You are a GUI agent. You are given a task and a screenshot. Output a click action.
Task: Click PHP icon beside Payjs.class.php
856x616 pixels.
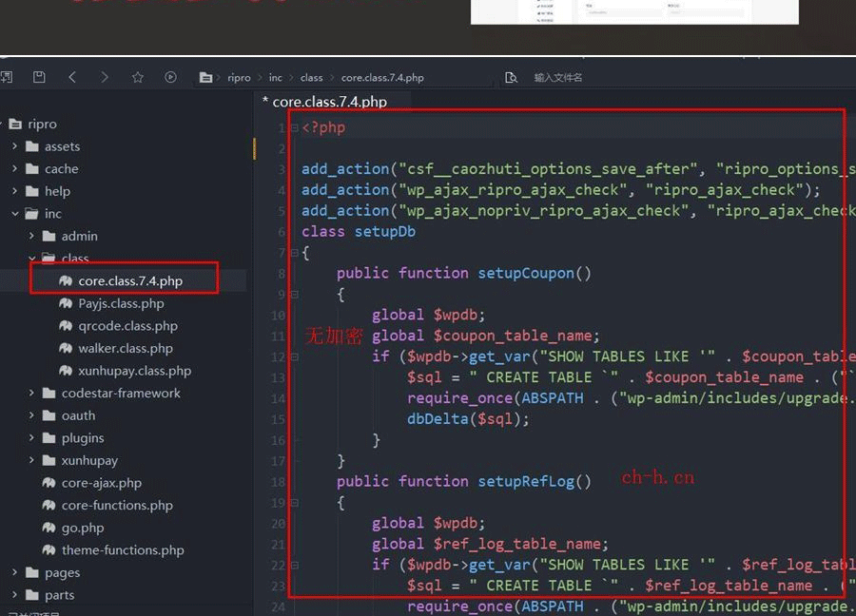click(x=66, y=303)
